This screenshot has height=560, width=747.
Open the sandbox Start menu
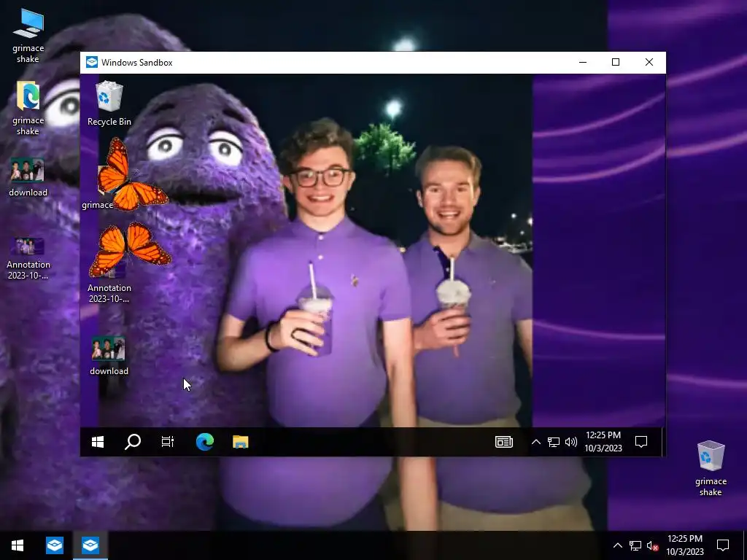pyautogui.click(x=98, y=442)
